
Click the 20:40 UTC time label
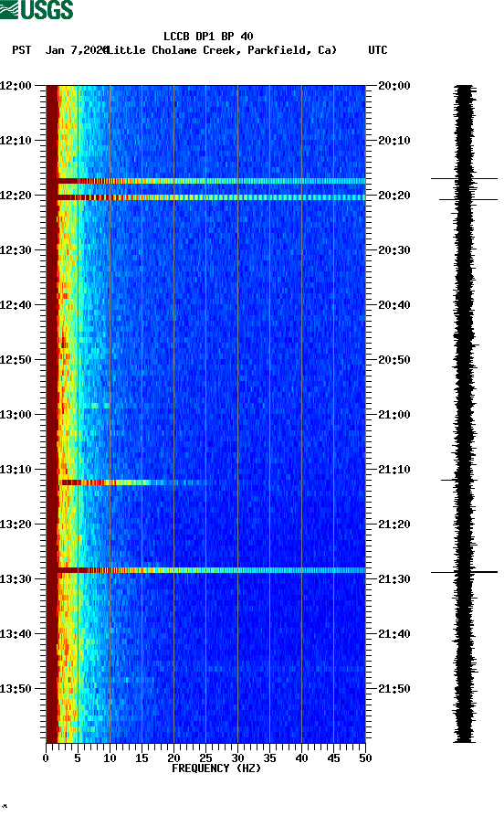coord(394,305)
